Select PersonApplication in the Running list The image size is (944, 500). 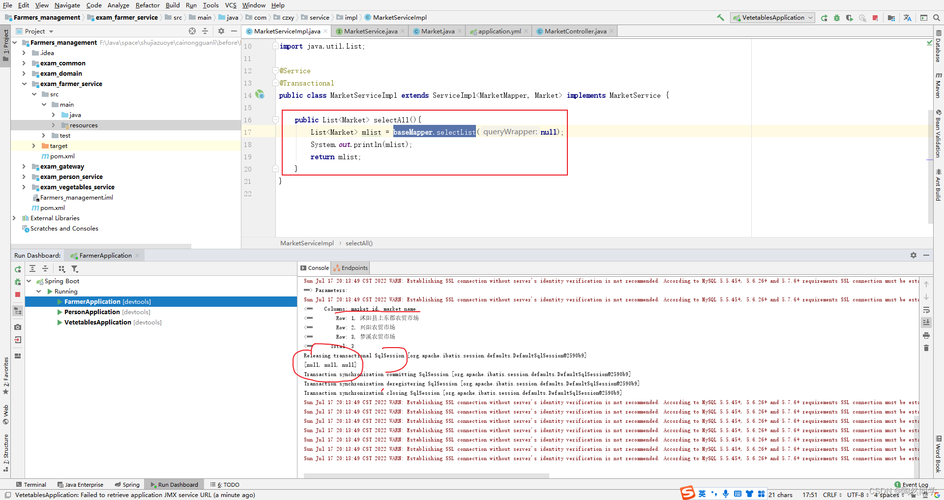click(x=92, y=312)
